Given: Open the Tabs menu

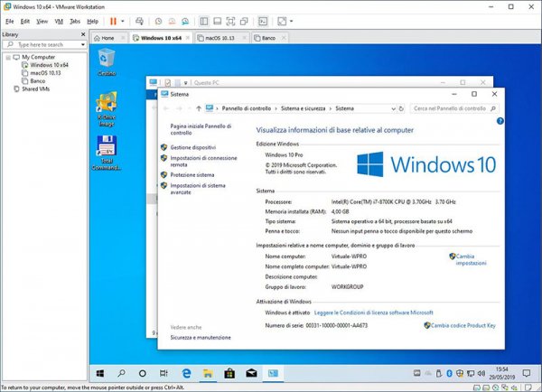Looking at the screenshot, I should point(75,22).
